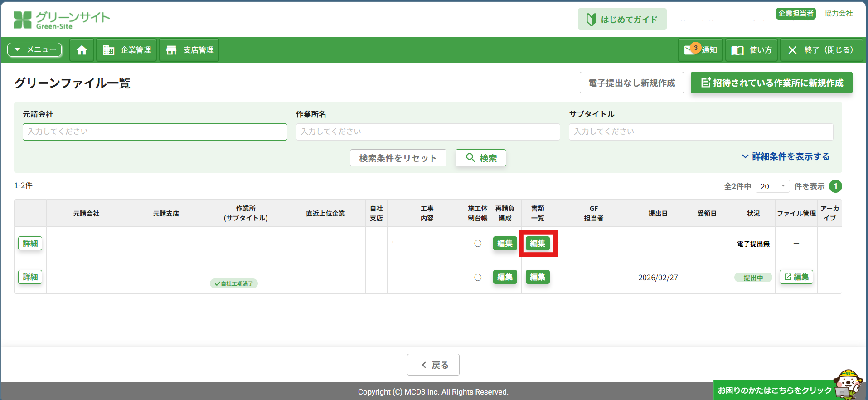Expand 詳細条件を表示する advanced search conditions
Viewport: 868px width, 400px height.
pos(786,156)
